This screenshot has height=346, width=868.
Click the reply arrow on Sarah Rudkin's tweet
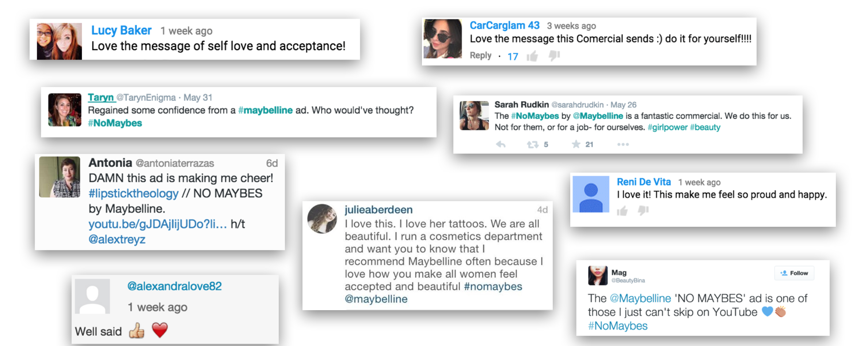point(501,144)
